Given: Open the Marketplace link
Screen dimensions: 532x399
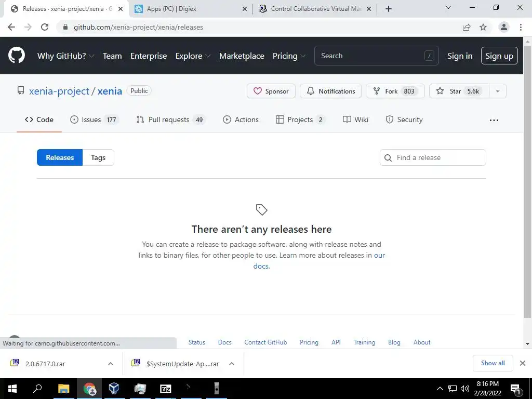Looking at the screenshot, I should click(242, 56).
